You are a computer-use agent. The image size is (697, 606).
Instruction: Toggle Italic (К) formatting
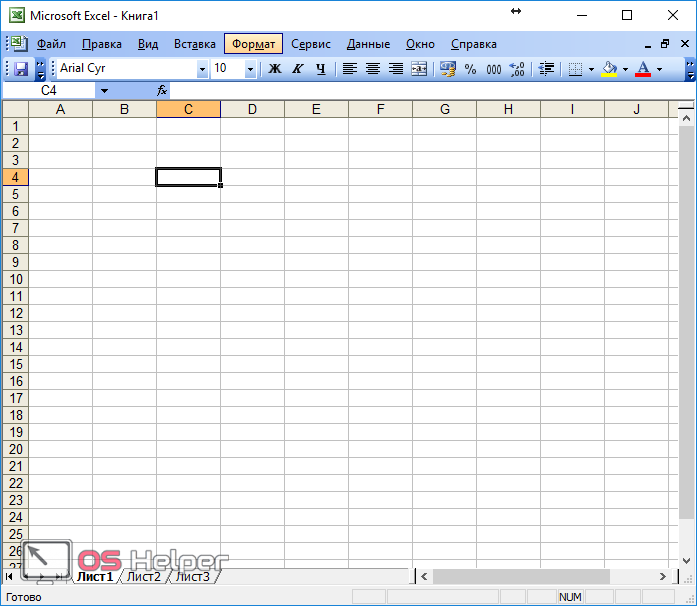[297, 69]
